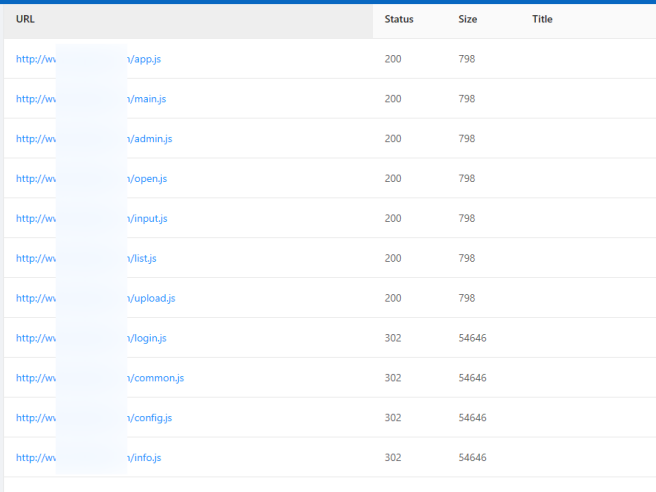Open the open.js URL link
This screenshot has width=656, height=492.
pos(91,179)
